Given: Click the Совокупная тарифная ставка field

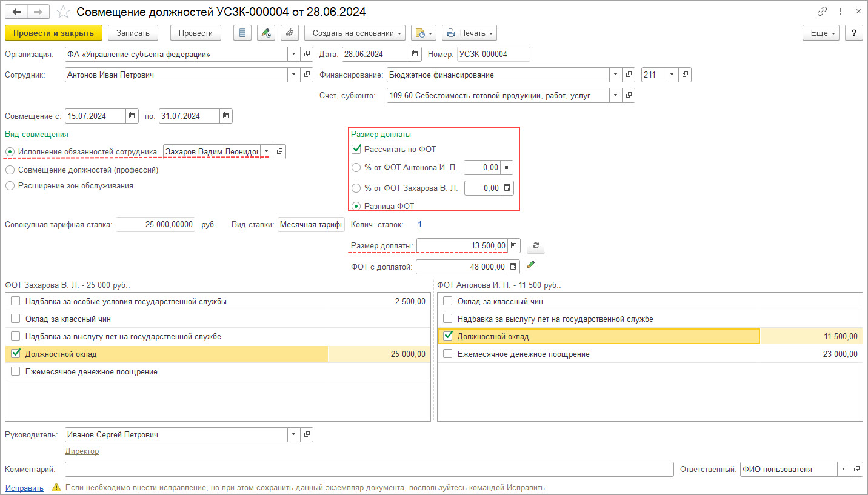Looking at the screenshot, I should [156, 225].
